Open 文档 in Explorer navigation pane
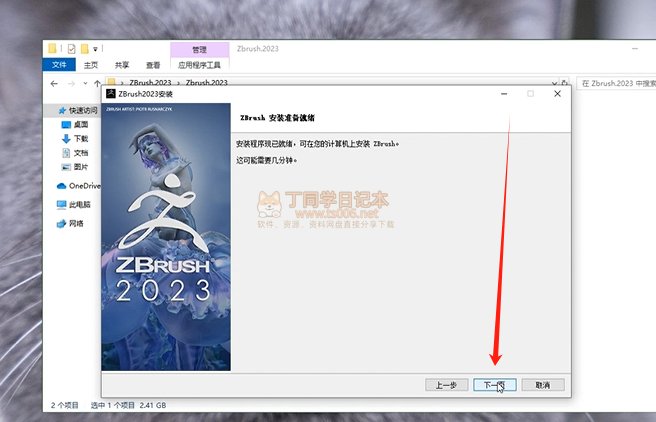 [x=81, y=153]
